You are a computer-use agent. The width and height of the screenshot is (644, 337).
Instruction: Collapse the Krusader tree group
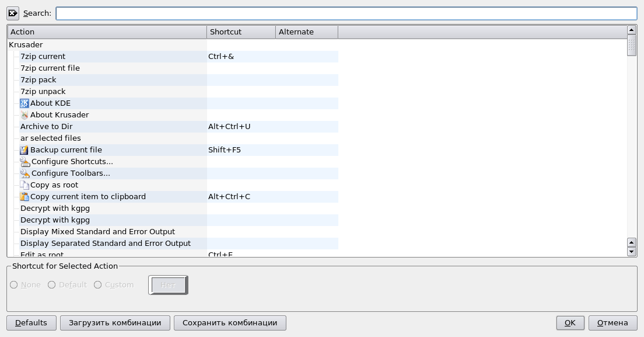(26, 45)
